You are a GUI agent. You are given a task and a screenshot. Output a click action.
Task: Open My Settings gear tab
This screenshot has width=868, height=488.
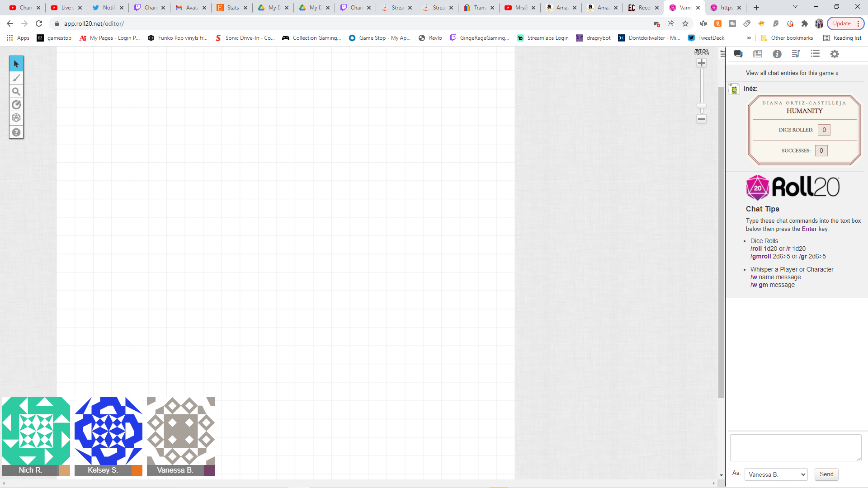[x=835, y=54]
